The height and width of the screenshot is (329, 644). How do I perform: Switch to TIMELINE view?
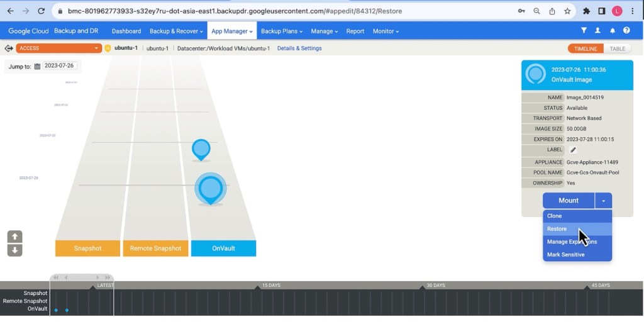pos(586,48)
